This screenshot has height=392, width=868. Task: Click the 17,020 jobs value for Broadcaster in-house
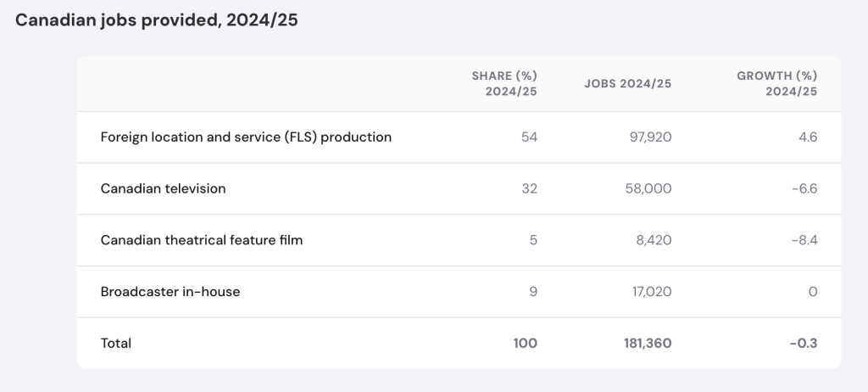(x=650, y=292)
